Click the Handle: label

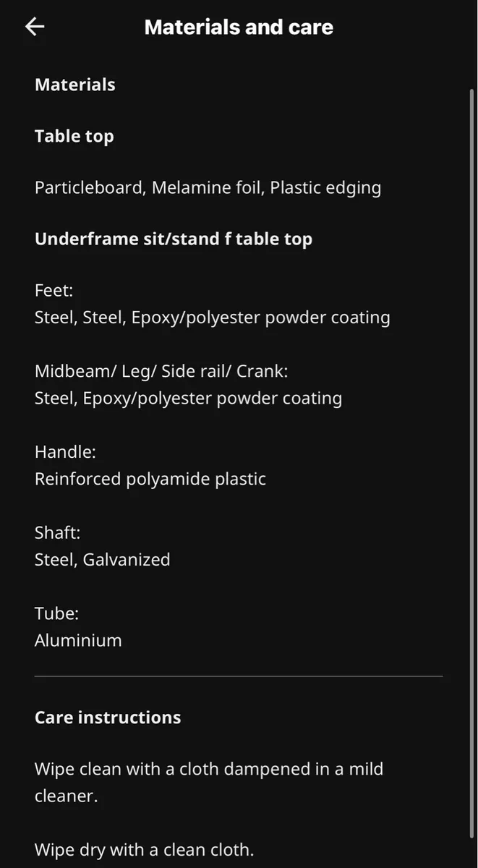coord(65,452)
